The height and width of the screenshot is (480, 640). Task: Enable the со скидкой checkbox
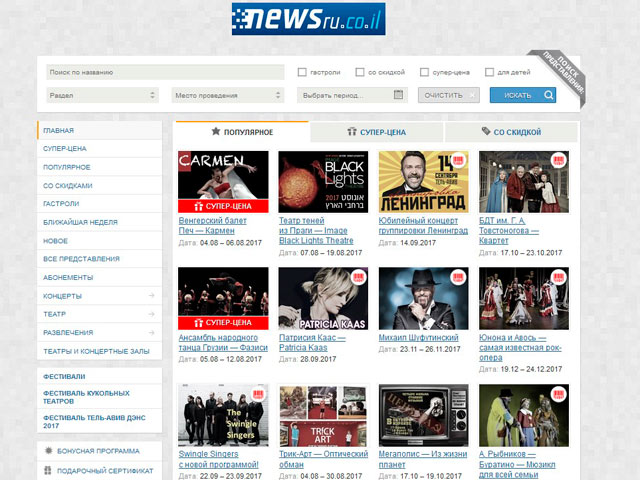click(x=360, y=72)
